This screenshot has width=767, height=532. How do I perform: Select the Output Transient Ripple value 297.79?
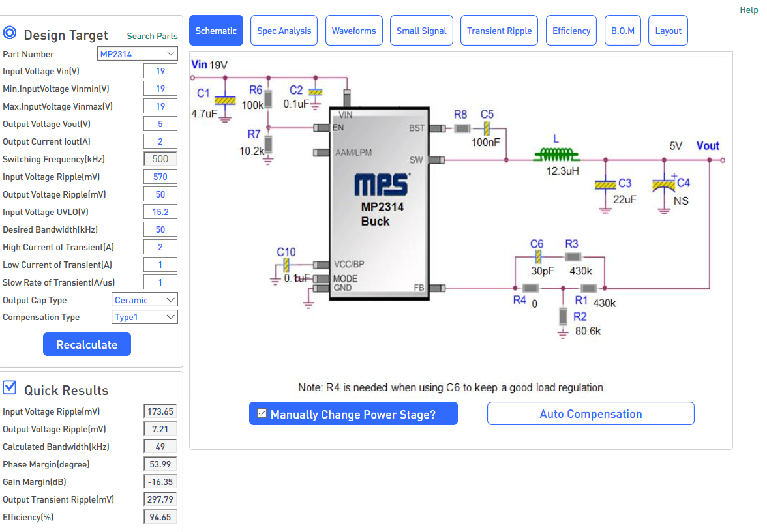160,499
